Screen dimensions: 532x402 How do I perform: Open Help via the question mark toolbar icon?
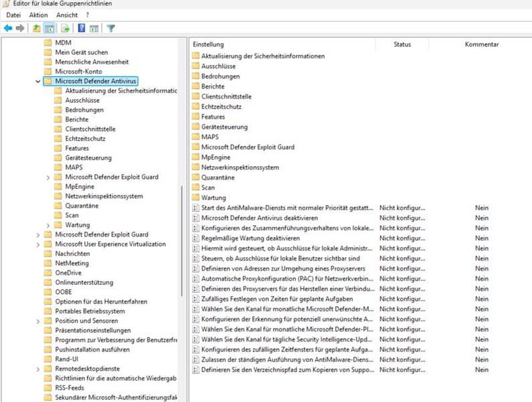tap(82, 28)
